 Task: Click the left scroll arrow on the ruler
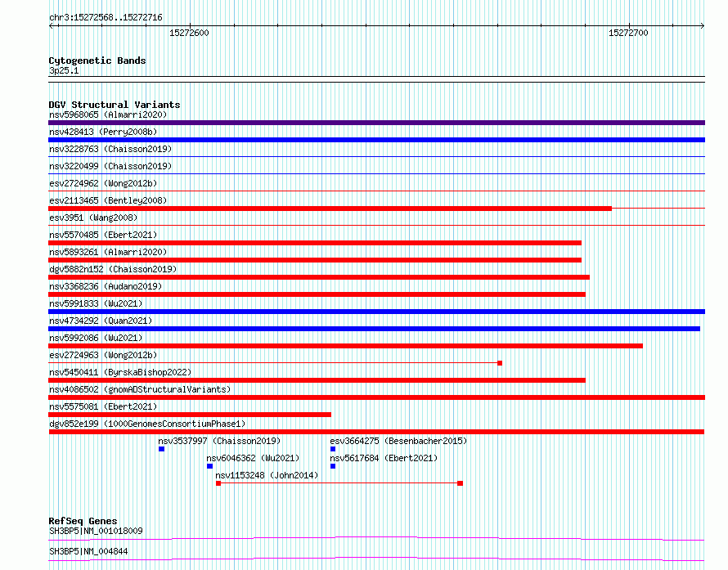[51, 26]
